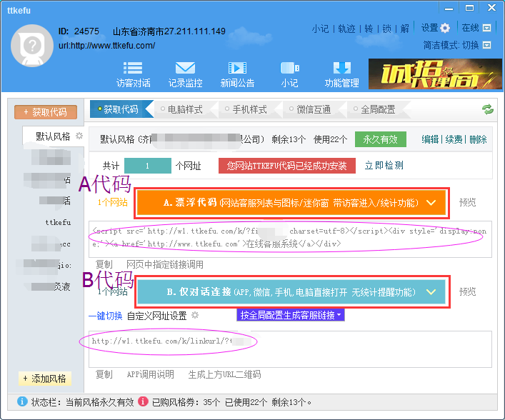Image resolution: width=505 pixels, height=420 pixels.
Task: Click orange 获取代码 sidebar button
Action: coord(46,112)
